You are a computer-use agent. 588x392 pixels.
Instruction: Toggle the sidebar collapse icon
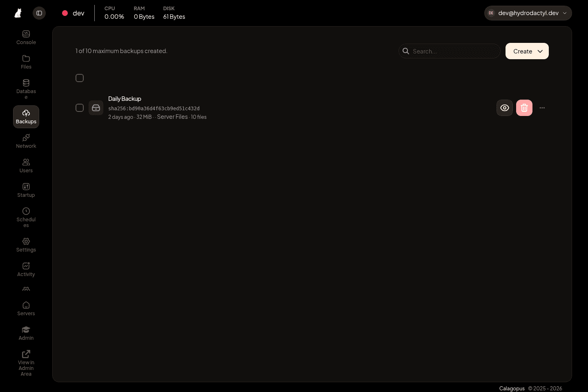39,13
